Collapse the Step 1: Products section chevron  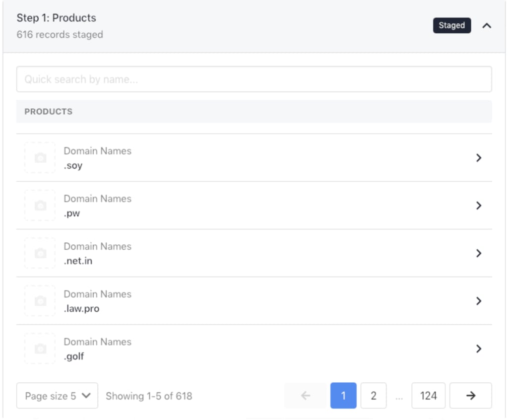pos(487,26)
